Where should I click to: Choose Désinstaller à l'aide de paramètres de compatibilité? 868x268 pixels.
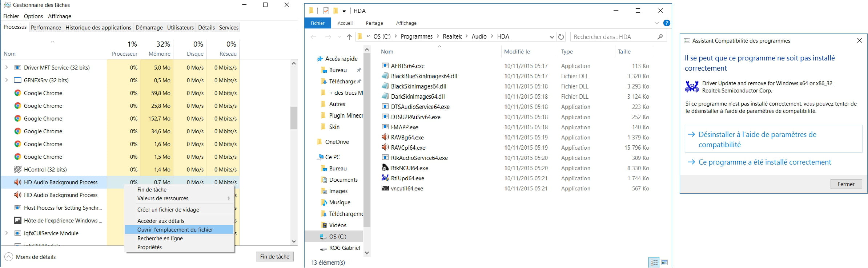(773, 139)
